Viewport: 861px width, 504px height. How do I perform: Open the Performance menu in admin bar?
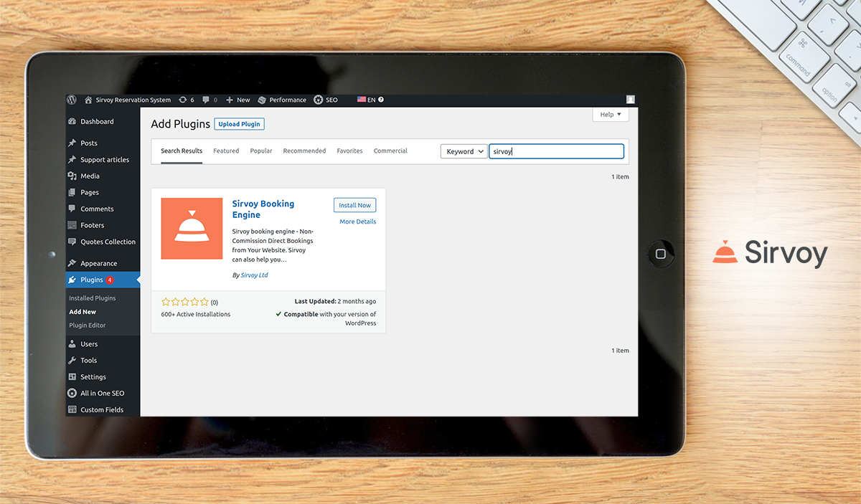tap(282, 100)
